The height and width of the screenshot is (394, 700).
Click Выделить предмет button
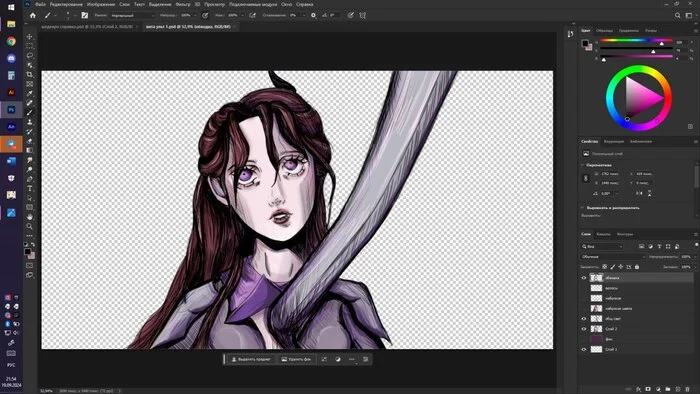click(x=251, y=359)
